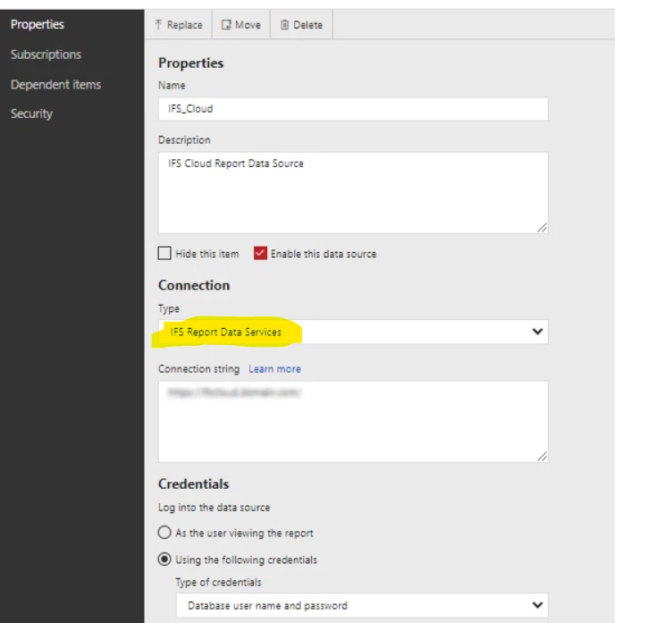Screen dimensions: 672x623
Task: Open the connection Type dropdown
Action: point(353,332)
